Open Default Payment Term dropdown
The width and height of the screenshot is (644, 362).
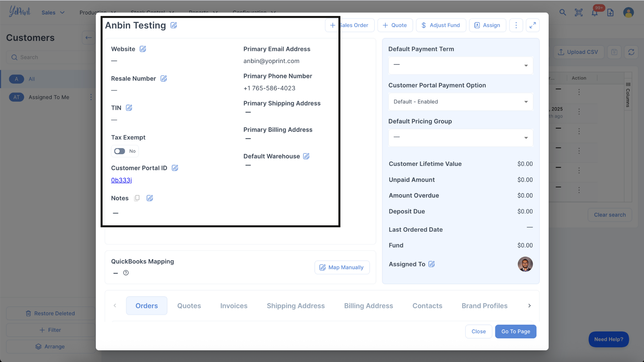(x=461, y=65)
